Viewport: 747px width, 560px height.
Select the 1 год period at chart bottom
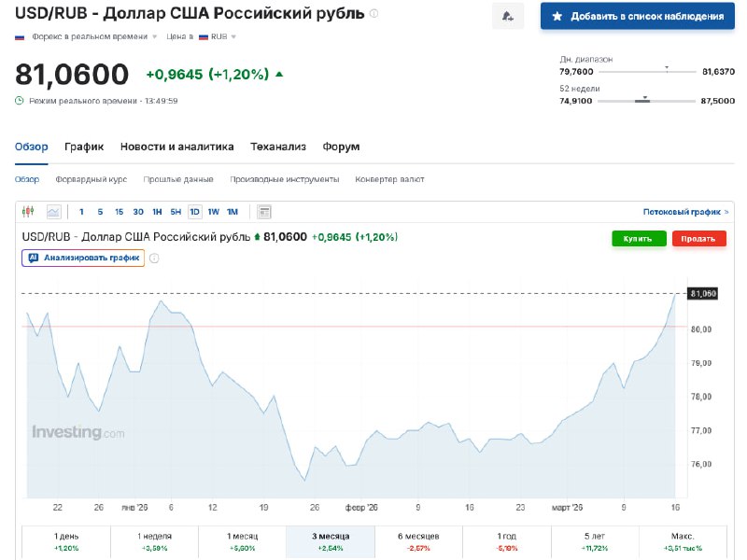click(507, 541)
